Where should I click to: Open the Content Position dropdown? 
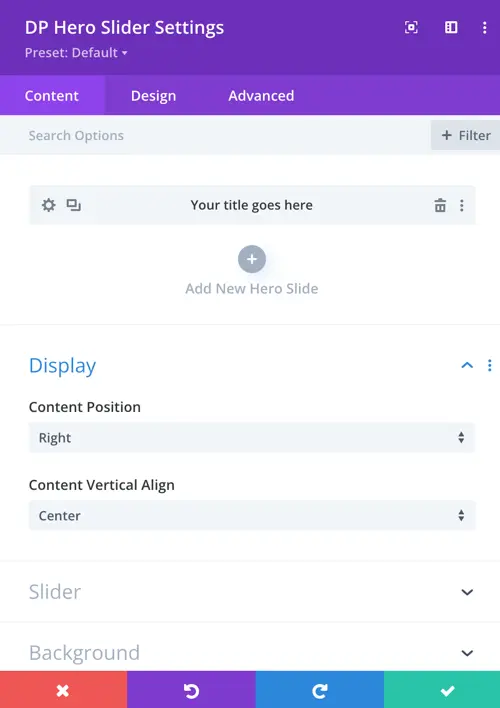tap(252, 438)
